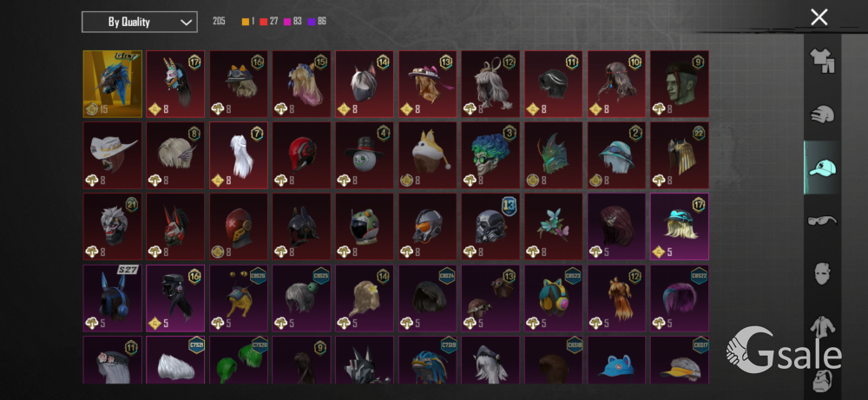Click the chevron arrow on the sort dropdown
Viewport: 868px width, 400px height.
(186, 23)
